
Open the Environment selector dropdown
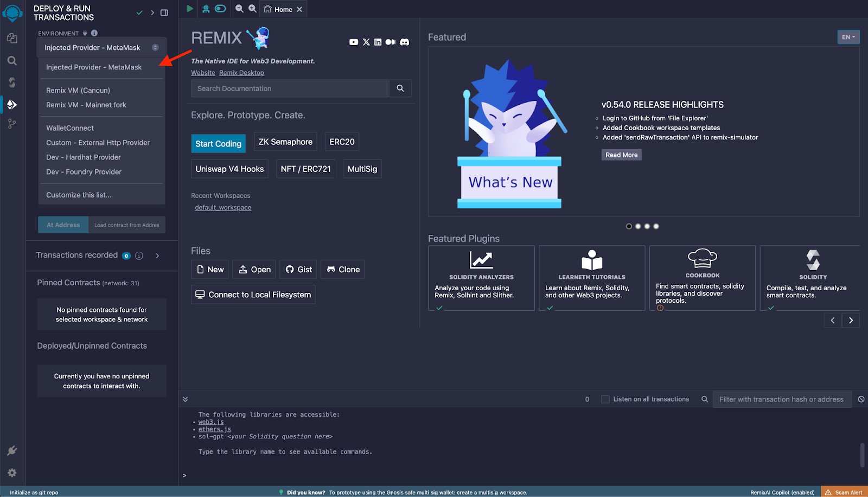pyautogui.click(x=101, y=48)
